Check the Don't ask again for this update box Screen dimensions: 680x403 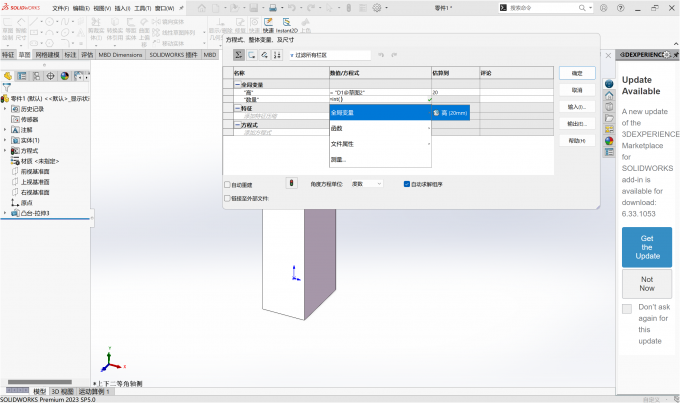click(627, 309)
